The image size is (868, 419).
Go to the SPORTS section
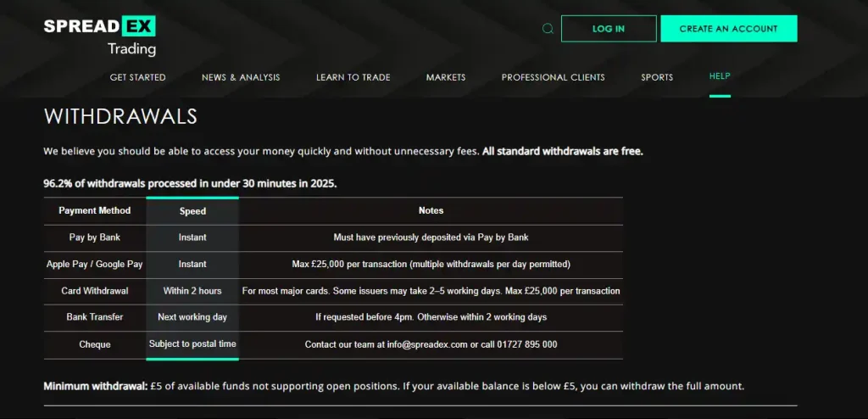[657, 77]
